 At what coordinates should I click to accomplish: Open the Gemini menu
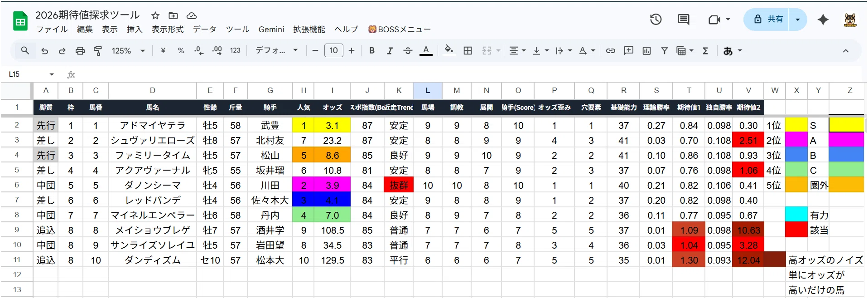271,29
